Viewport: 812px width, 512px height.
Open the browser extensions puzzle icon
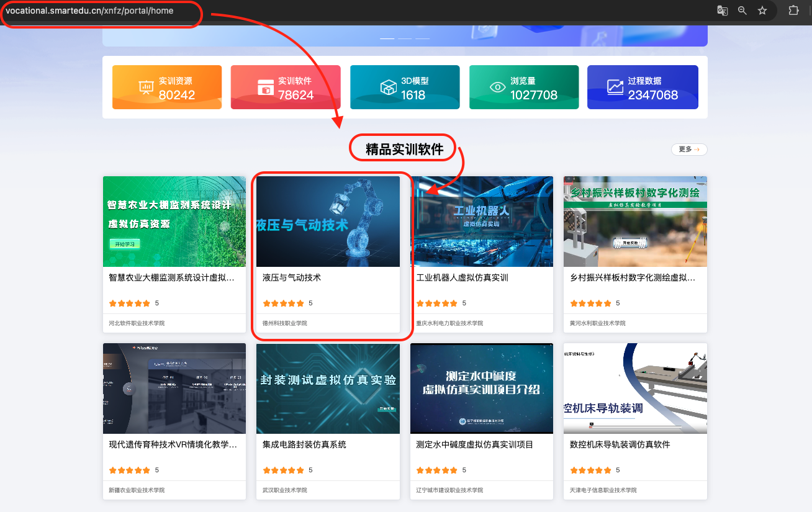(x=793, y=11)
